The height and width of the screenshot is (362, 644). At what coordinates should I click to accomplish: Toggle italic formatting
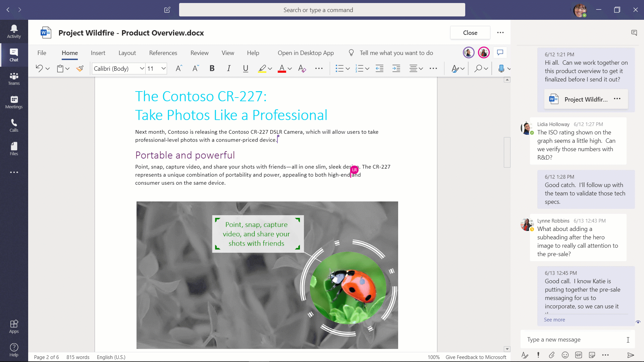point(229,68)
